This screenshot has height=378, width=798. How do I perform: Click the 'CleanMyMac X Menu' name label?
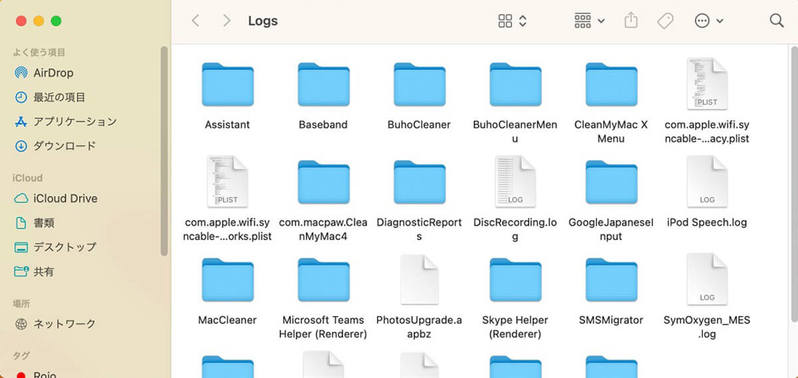coord(611,132)
